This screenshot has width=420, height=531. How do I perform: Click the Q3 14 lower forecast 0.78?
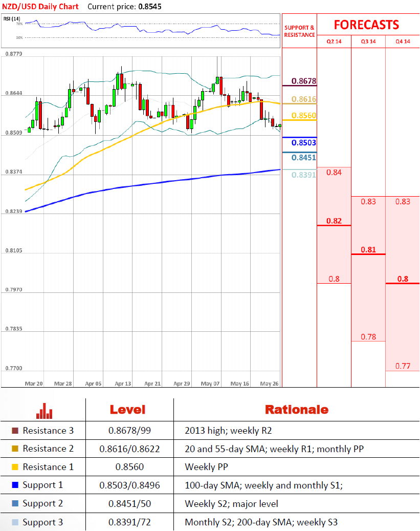(x=368, y=336)
